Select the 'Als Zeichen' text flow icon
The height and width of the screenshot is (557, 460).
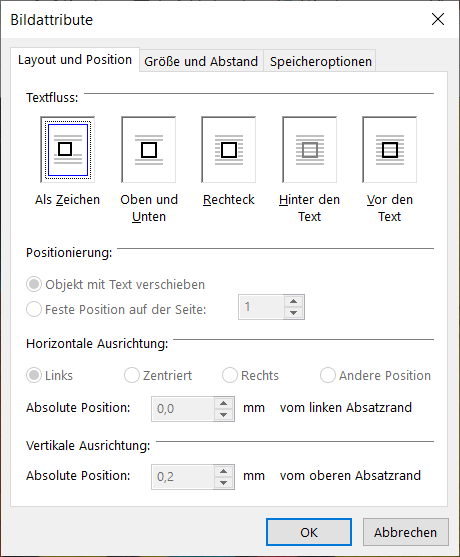click(x=67, y=150)
